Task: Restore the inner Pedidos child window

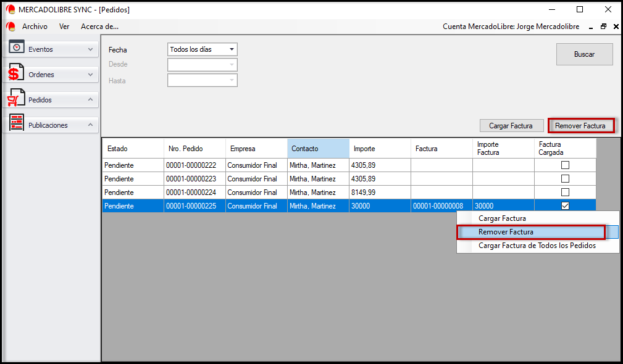Action: (603, 27)
